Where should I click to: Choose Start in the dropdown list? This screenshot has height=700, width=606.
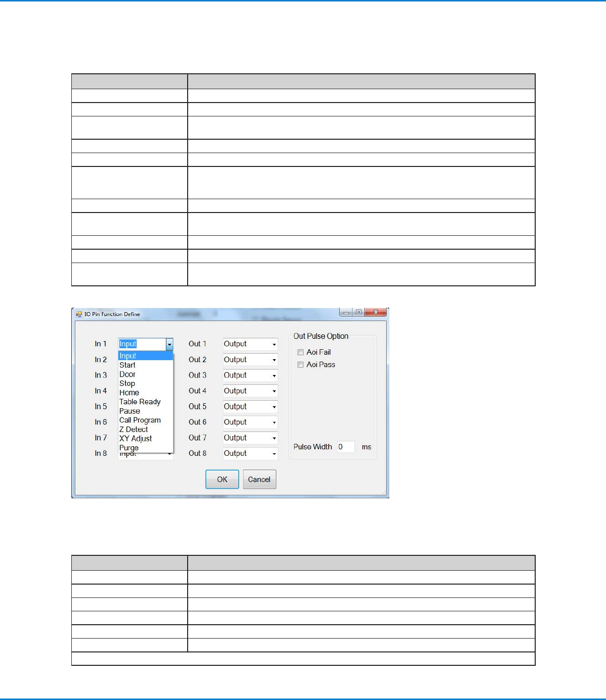146,365
